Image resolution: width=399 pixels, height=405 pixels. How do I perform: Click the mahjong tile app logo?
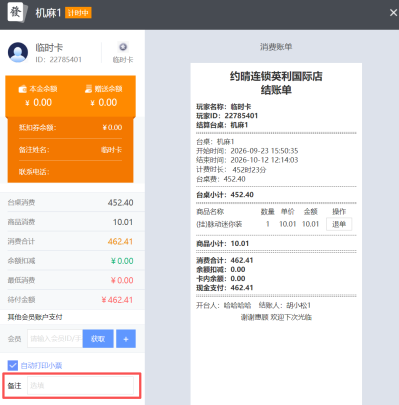tap(17, 13)
